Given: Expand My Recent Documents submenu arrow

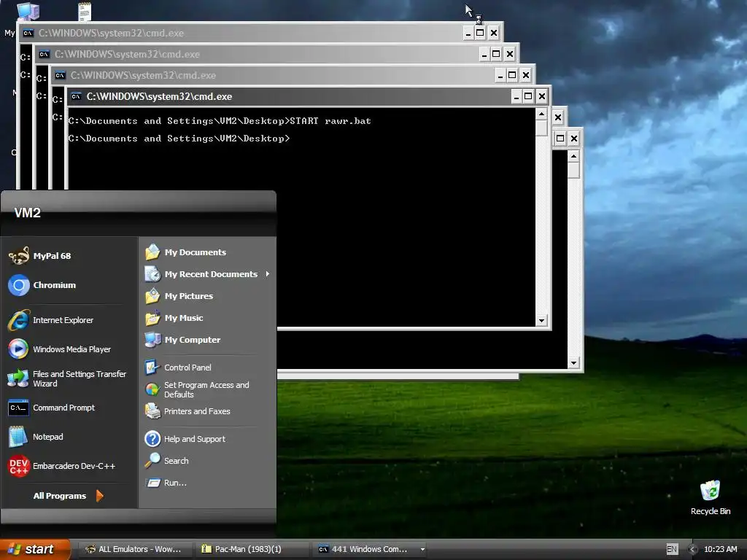Looking at the screenshot, I should tap(268, 274).
